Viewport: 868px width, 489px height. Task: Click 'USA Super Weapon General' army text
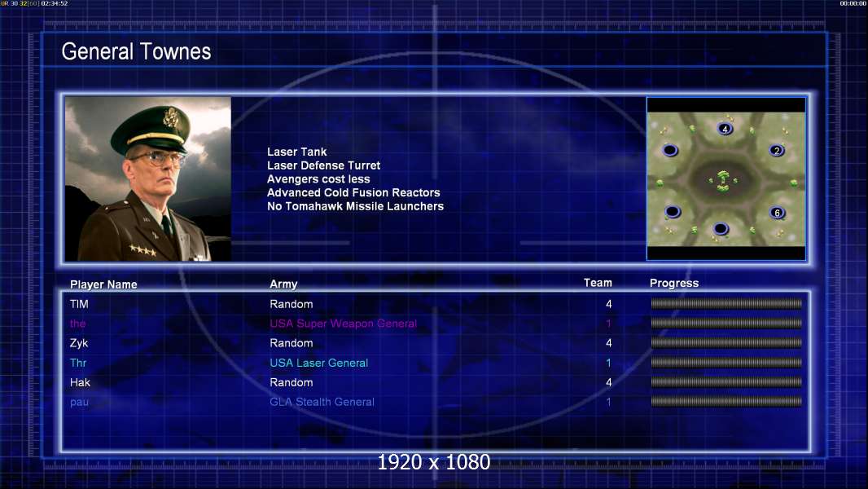coord(344,324)
